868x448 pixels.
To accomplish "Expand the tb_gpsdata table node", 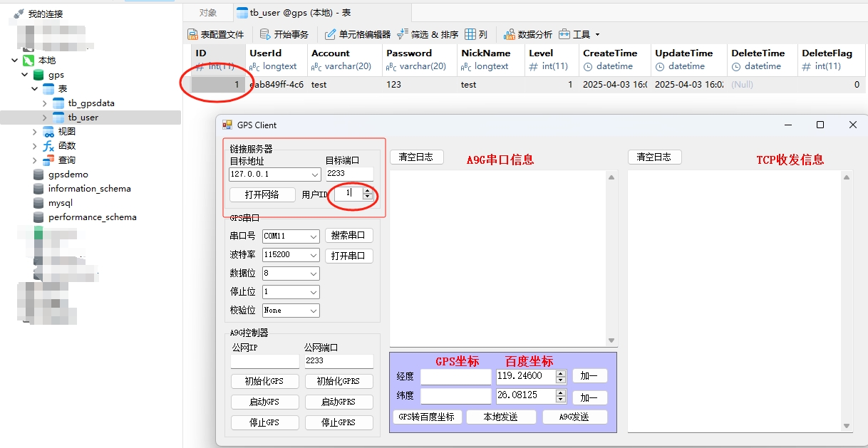I will [x=45, y=103].
